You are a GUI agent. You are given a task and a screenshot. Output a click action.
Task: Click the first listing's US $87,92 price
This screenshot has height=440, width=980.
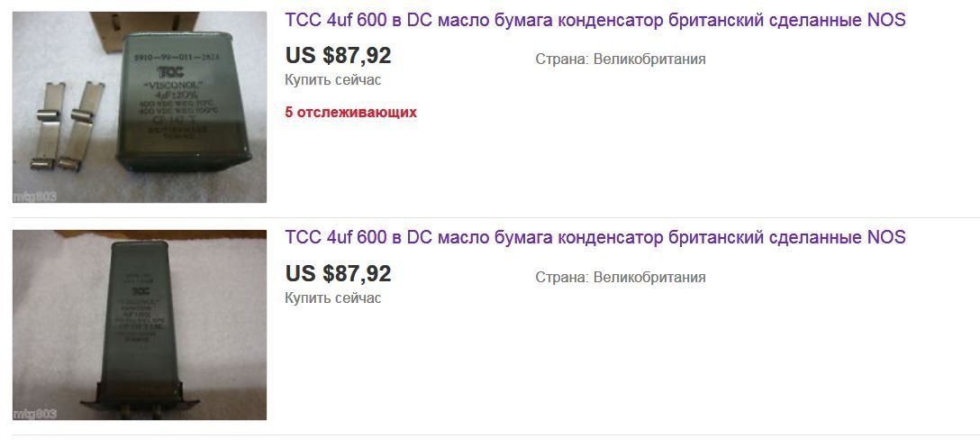coord(338,56)
